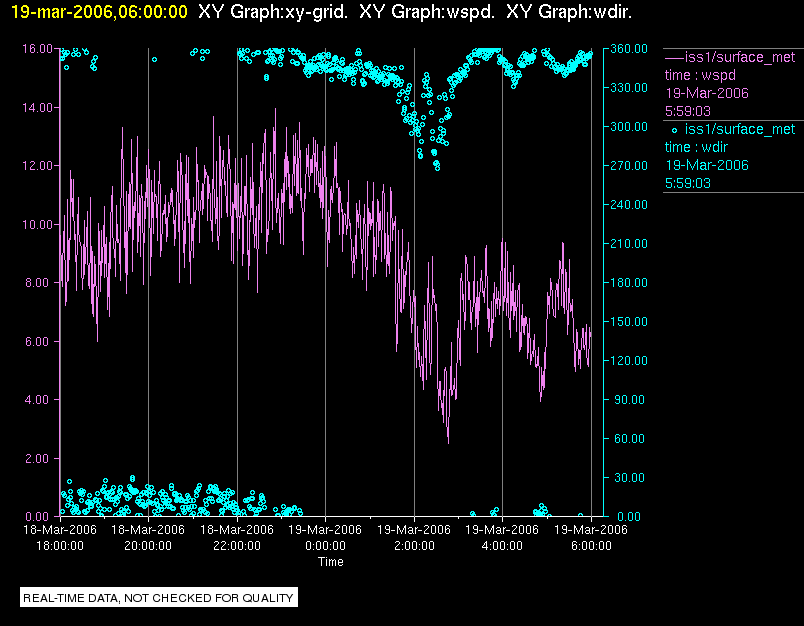804x626 pixels.
Task: Click the right axis label 360.00
Action: [629, 49]
